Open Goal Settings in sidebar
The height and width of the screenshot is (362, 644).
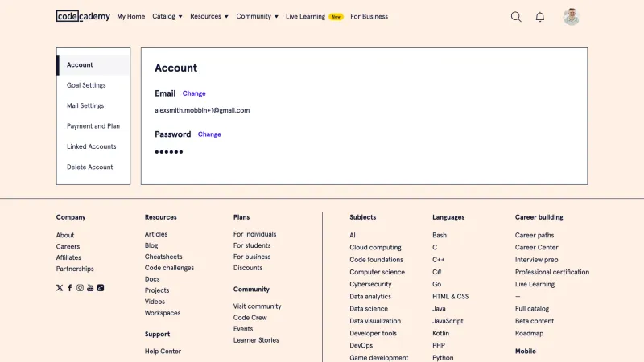(x=86, y=85)
